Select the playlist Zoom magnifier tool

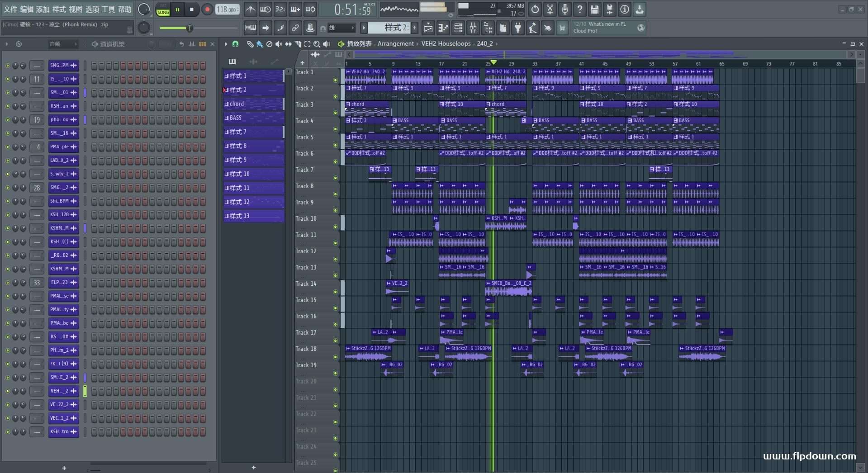click(317, 44)
